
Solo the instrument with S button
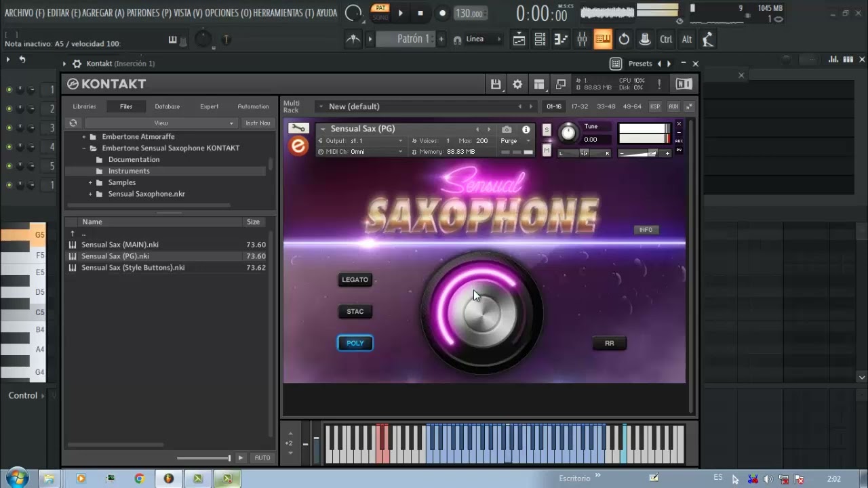pos(547,130)
